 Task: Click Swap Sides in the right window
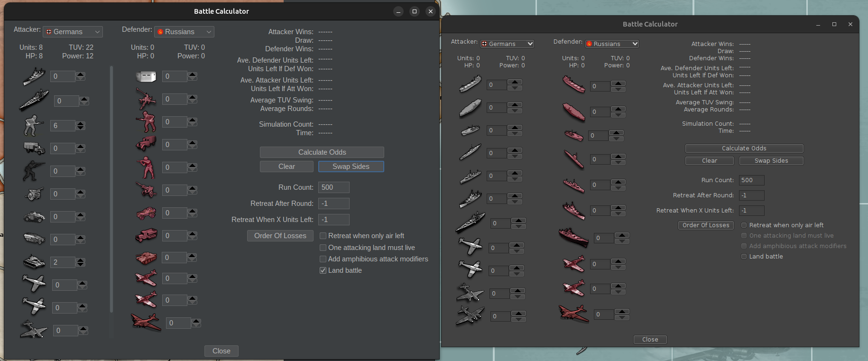(x=771, y=161)
